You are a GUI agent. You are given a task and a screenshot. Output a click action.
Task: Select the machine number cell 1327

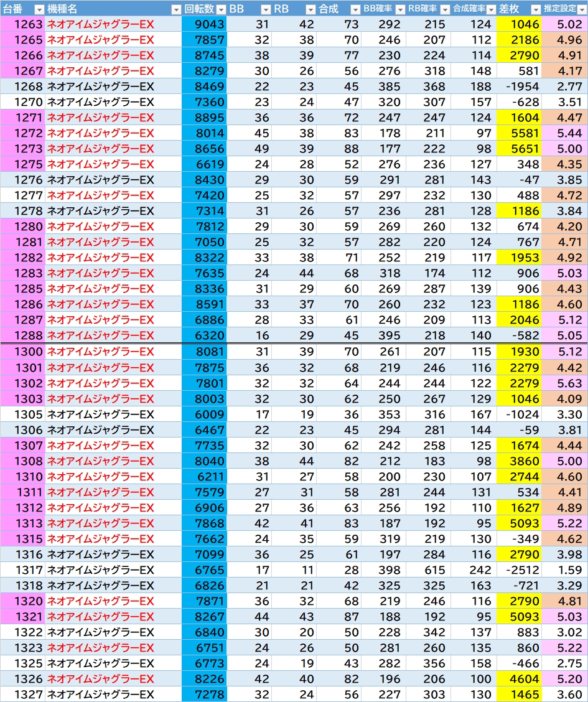point(23,695)
